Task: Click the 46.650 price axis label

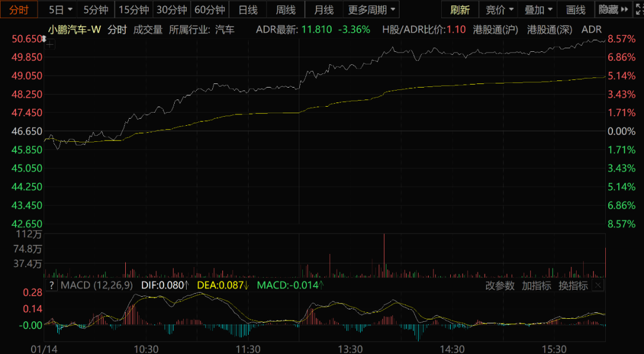Action: coord(27,132)
